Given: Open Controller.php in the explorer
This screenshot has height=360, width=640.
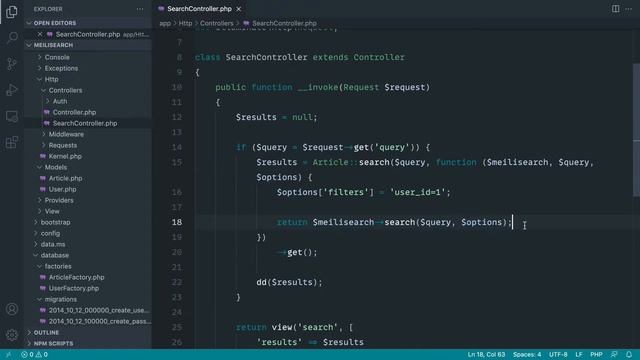Looking at the screenshot, I should [x=74, y=112].
